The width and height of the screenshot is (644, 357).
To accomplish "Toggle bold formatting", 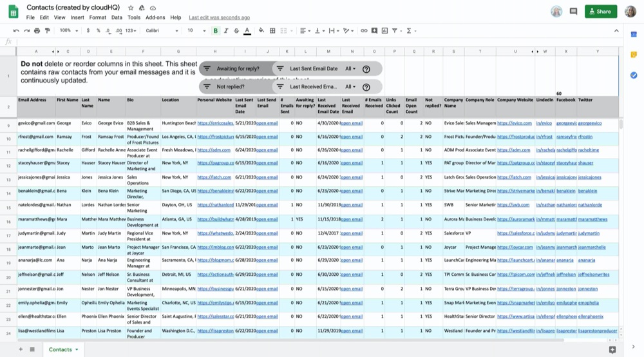I will [x=215, y=31].
